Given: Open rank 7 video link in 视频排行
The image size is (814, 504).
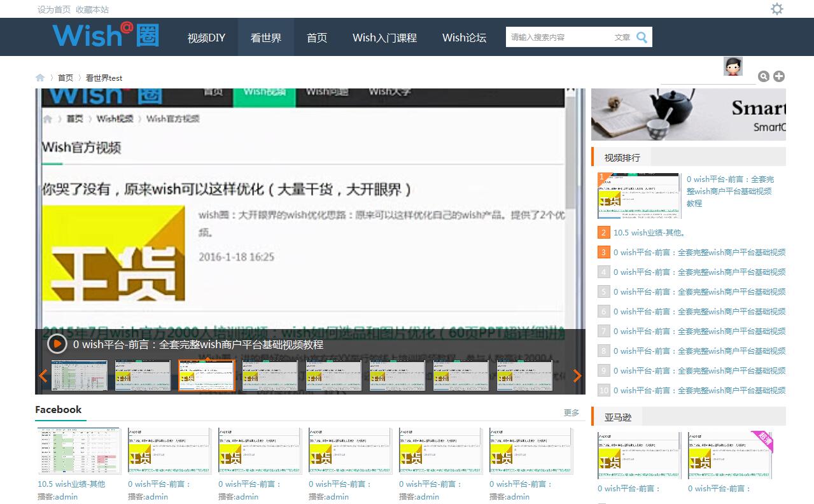Looking at the screenshot, I should (699, 331).
